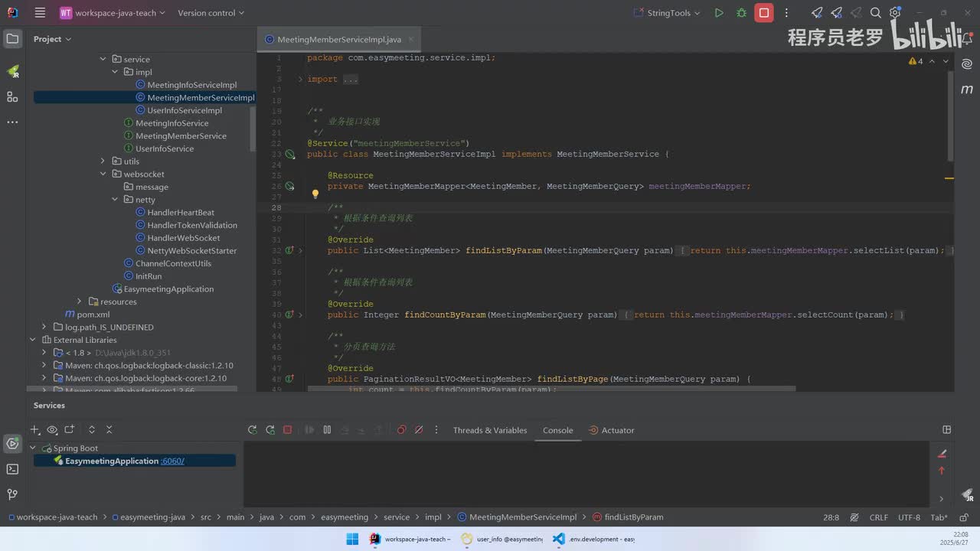The height and width of the screenshot is (551, 980).
Task: Open the Maven tool window
Action: point(967,90)
